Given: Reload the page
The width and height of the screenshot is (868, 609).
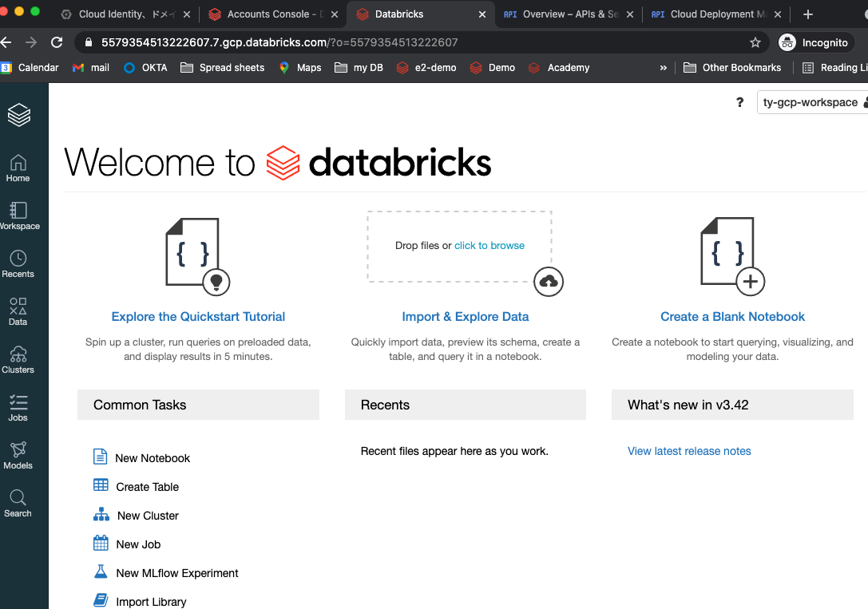Looking at the screenshot, I should [x=57, y=42].
